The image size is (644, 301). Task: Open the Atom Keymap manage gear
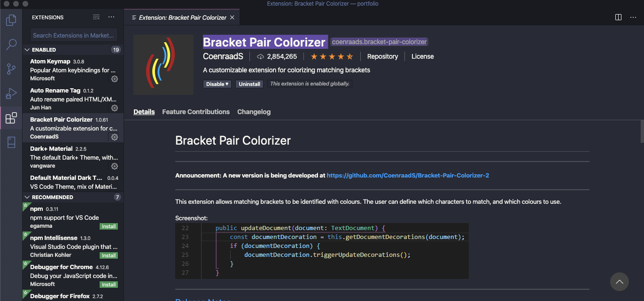[114, 79]
